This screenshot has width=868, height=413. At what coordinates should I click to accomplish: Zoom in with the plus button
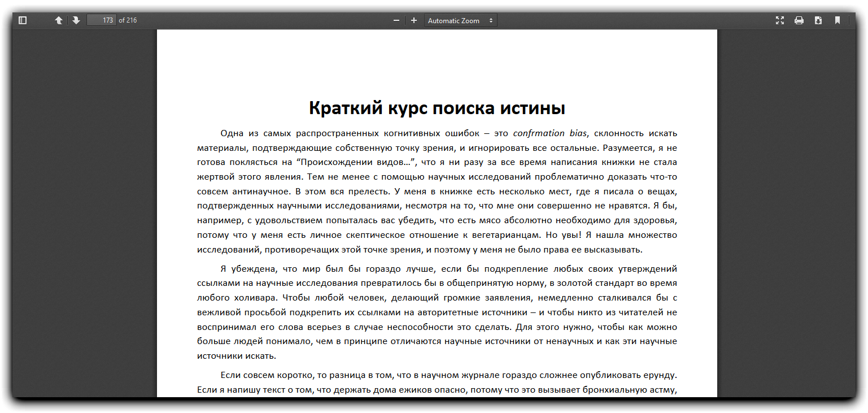pyautogui.click(x=414, y=20)
